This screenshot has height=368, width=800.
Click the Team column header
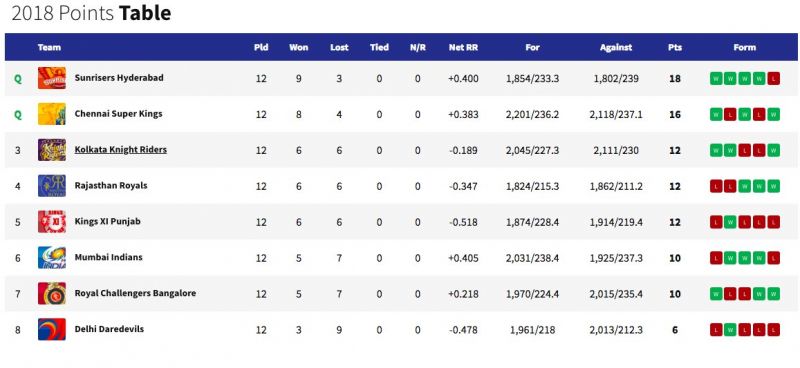[49, 47]
